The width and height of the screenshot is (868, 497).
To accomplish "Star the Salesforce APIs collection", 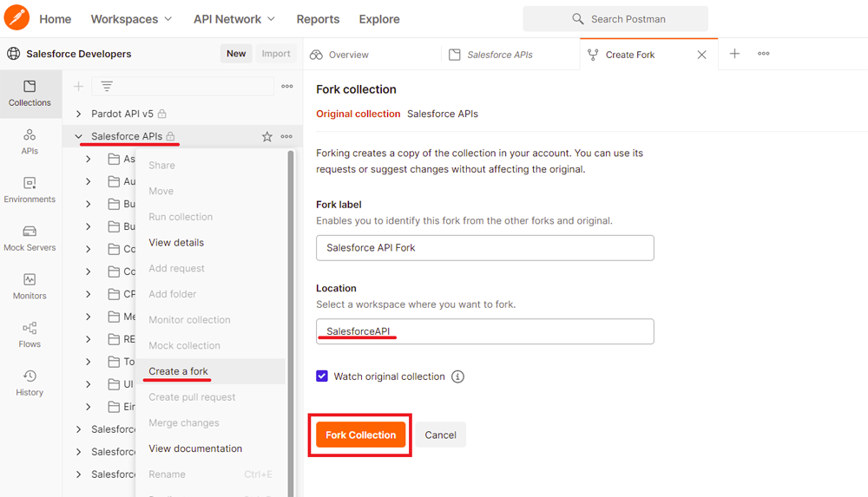I will point(266,136).
